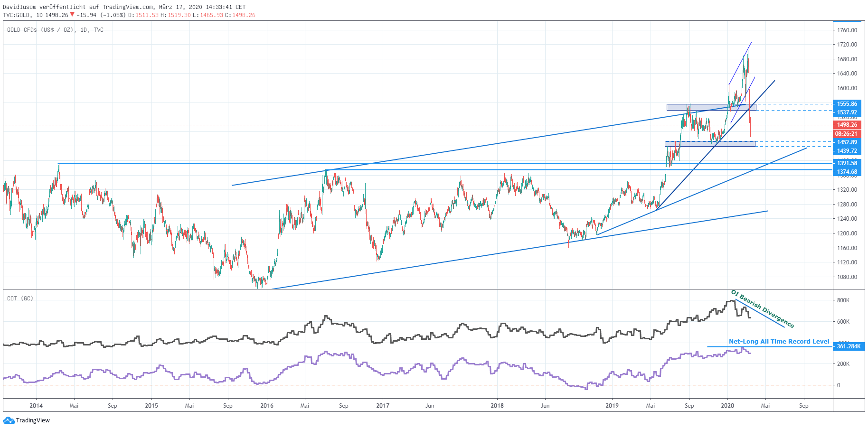Click 2016 on the time axis

click(267, 406)
